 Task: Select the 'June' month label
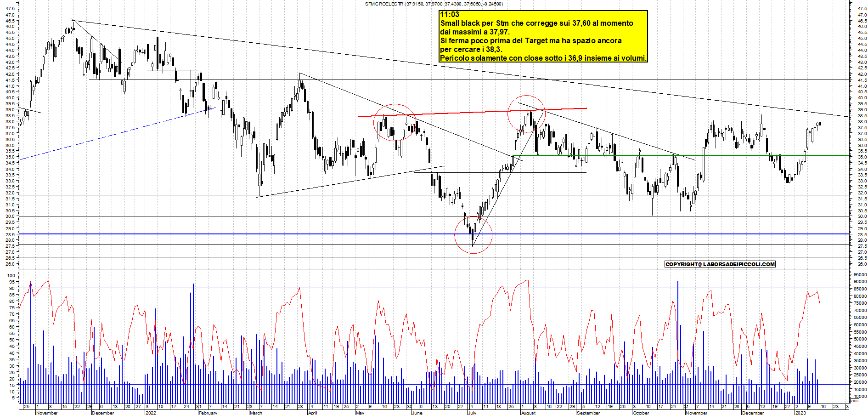pyautogui.click(x=417, y=413)
